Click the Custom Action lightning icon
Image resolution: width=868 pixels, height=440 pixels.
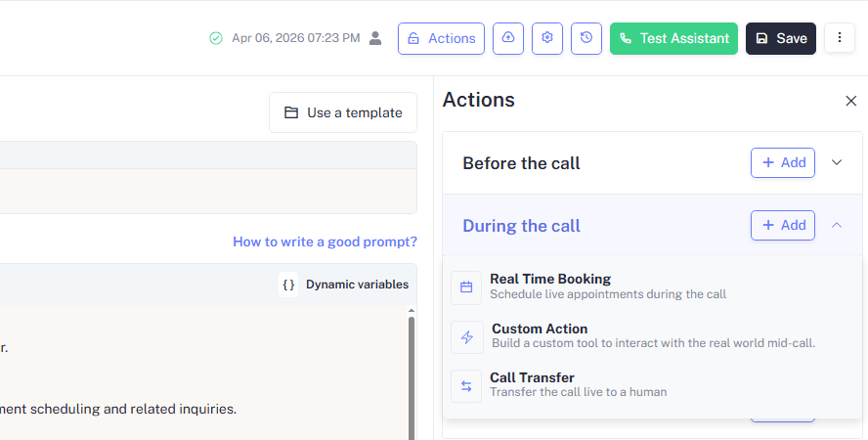coord(466,337)
